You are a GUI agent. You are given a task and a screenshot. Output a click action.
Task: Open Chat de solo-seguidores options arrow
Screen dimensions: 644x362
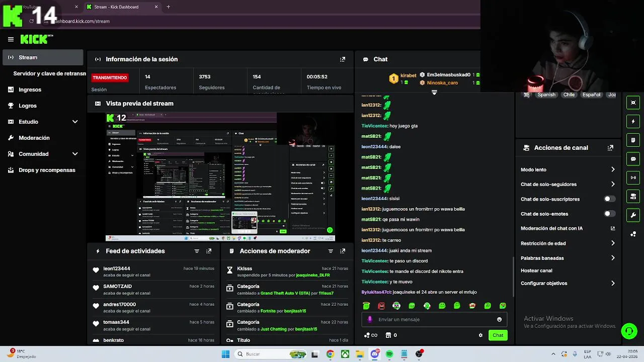613,185
